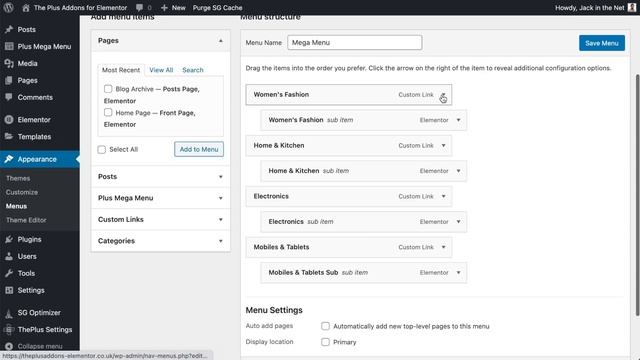Check the Home Page checkbox

(108, 112)
